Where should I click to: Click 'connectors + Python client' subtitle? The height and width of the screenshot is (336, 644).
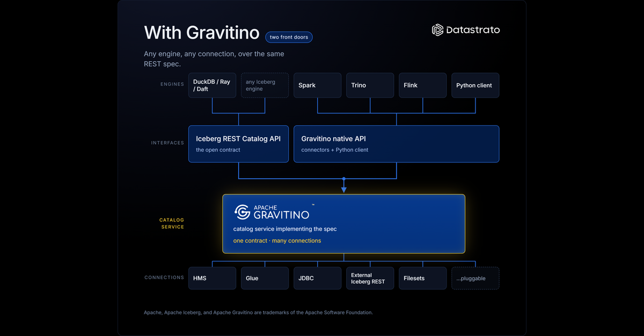(335, 150)
